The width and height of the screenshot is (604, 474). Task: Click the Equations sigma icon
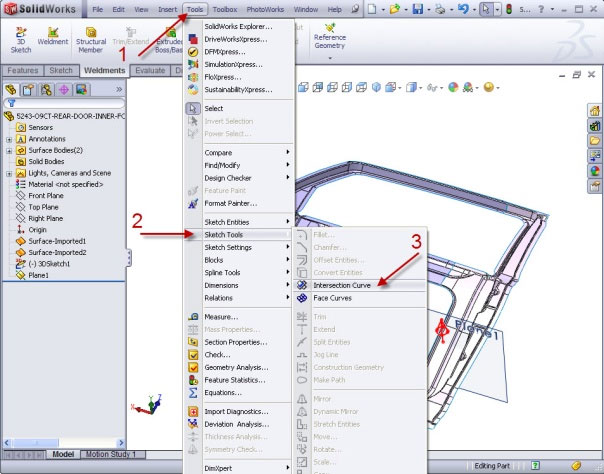193,393
